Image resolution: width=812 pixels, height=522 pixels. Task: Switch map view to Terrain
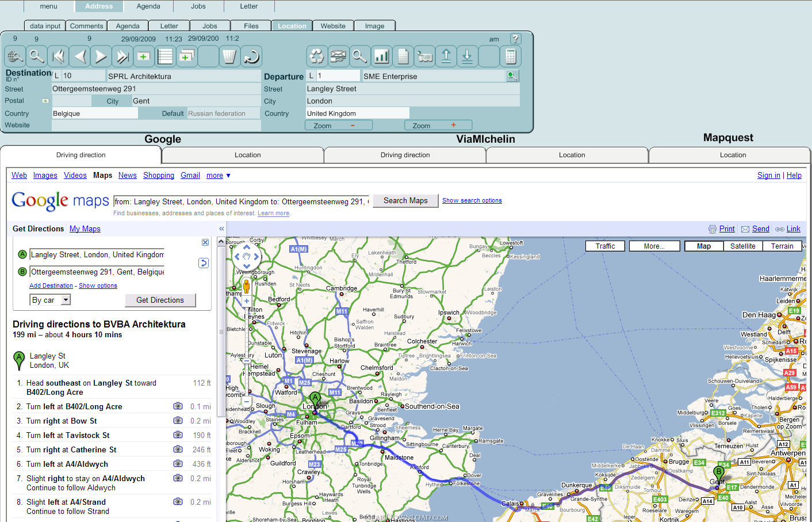pyautogui.click(x=782, y=246)
